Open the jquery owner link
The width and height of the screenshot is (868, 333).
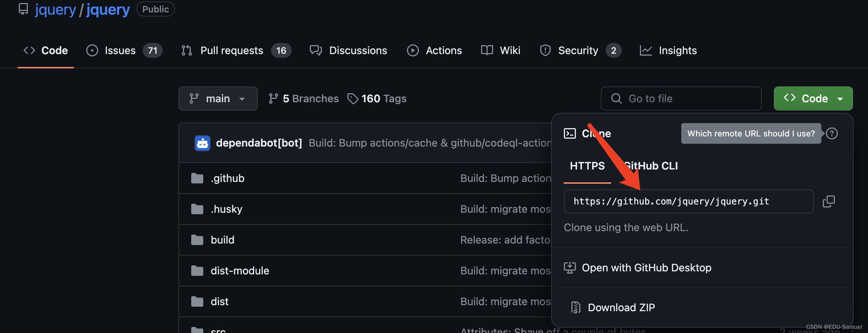pos(55,10)
